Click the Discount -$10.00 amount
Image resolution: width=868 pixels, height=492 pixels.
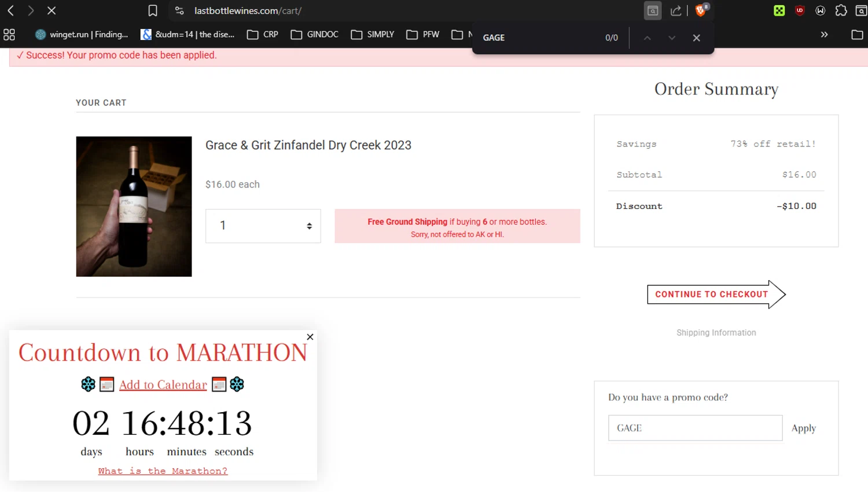pos(796,206)
